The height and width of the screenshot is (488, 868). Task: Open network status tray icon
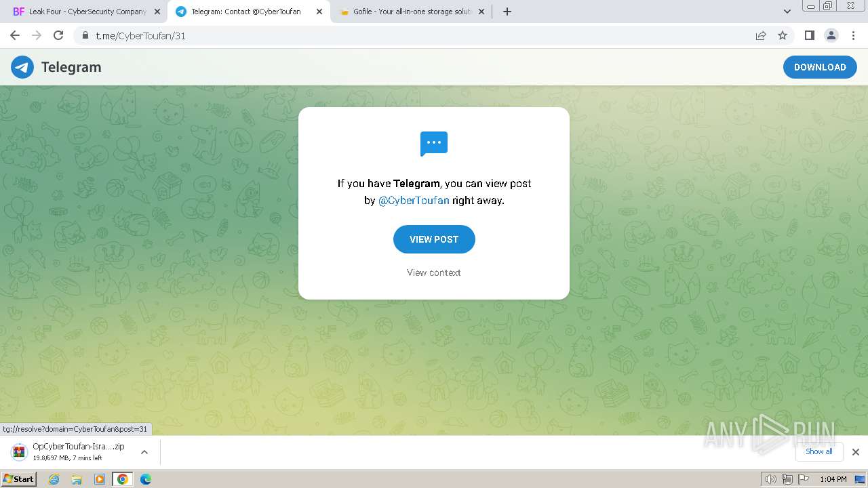point(787,479)
